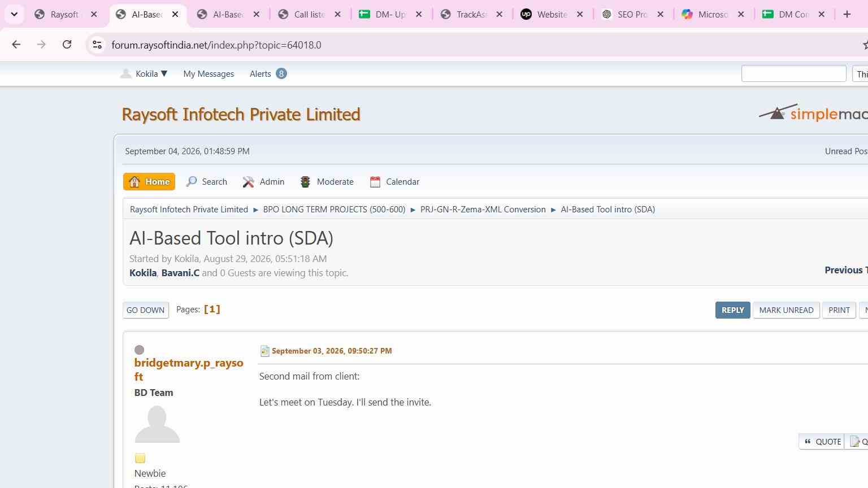This screenshot has width=868, height=488.
Task: Click bridgetmary.p_raysoft avatar thumbnail
Action: tap(157, 424)
